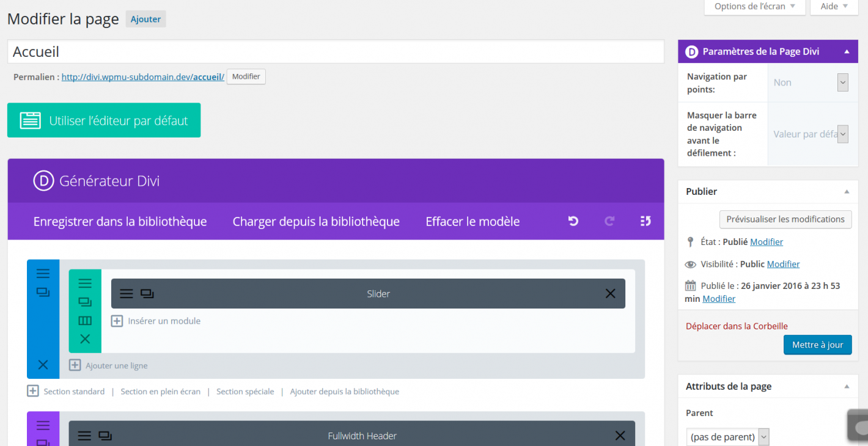Remove the blue section with X
This screenshot has height=446, width=868.
43,365
